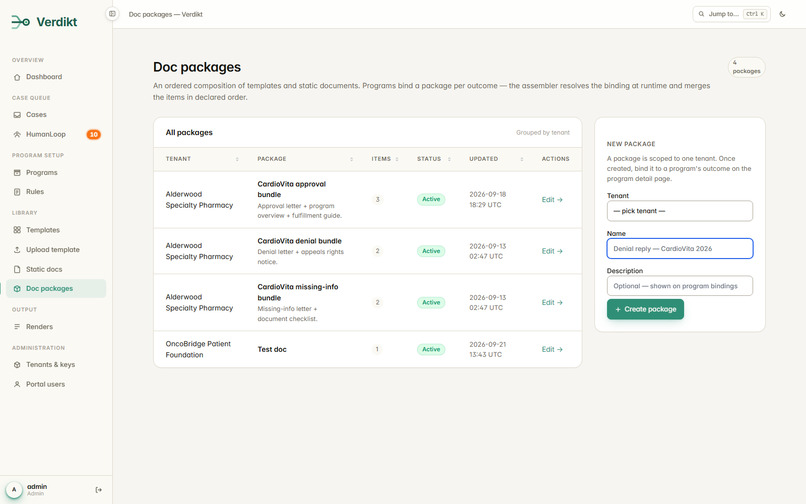Open HumanLoop queue in sidebar
This screenshot has width=806, height=504.
click(x=56, y=134)
